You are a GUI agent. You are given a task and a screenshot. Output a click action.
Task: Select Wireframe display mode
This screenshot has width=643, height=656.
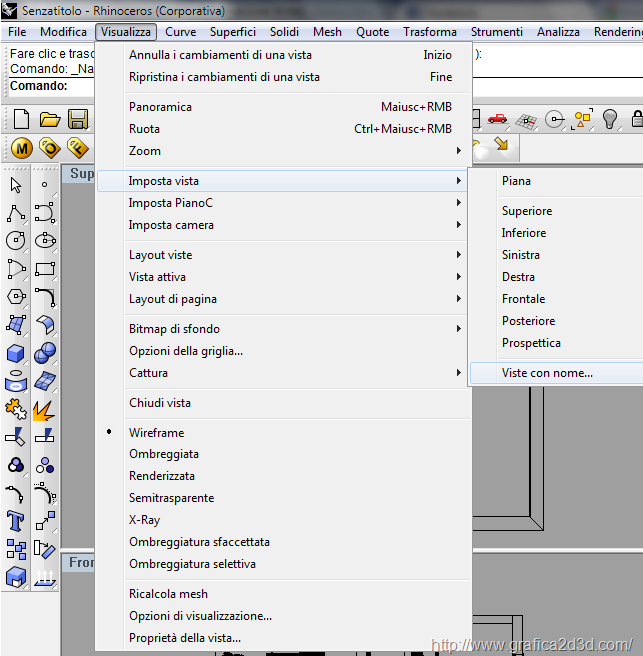pos(156,433)
